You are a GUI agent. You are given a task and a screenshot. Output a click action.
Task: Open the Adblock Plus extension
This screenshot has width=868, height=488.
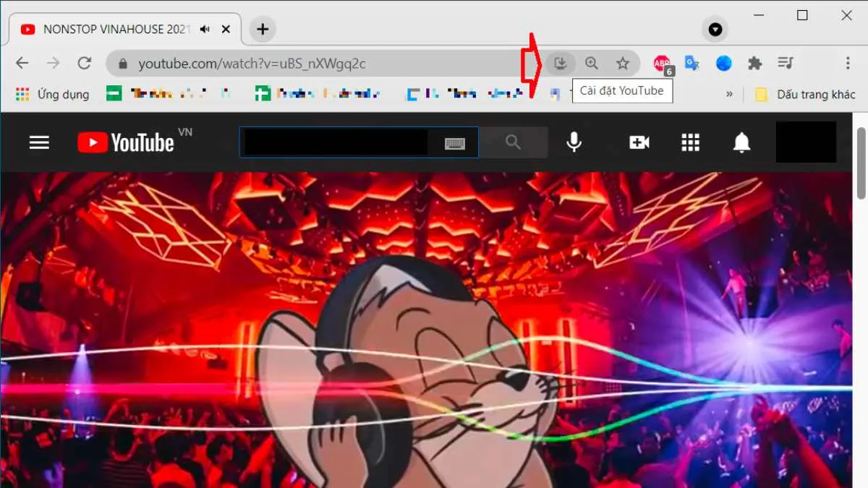pos(660,63)
